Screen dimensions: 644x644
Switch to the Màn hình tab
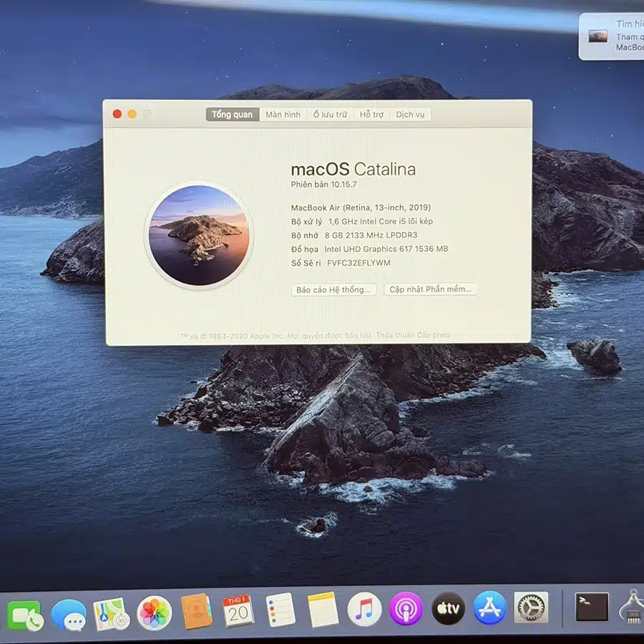tap(283, 114)
